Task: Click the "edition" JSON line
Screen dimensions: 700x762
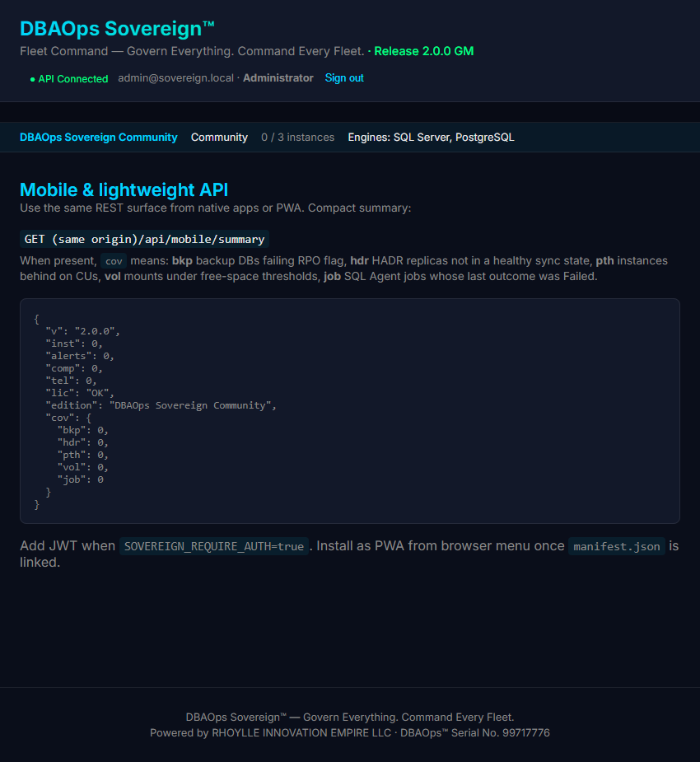Action: [x=161, y=405]
